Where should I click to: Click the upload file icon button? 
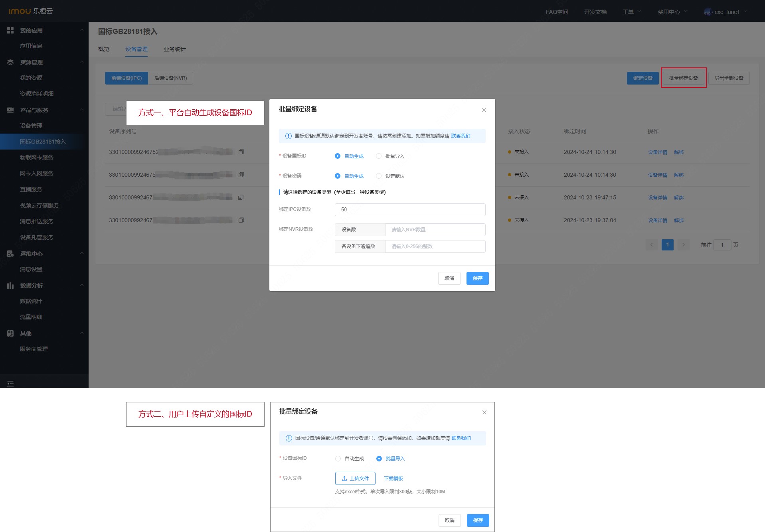coord(355,478)
